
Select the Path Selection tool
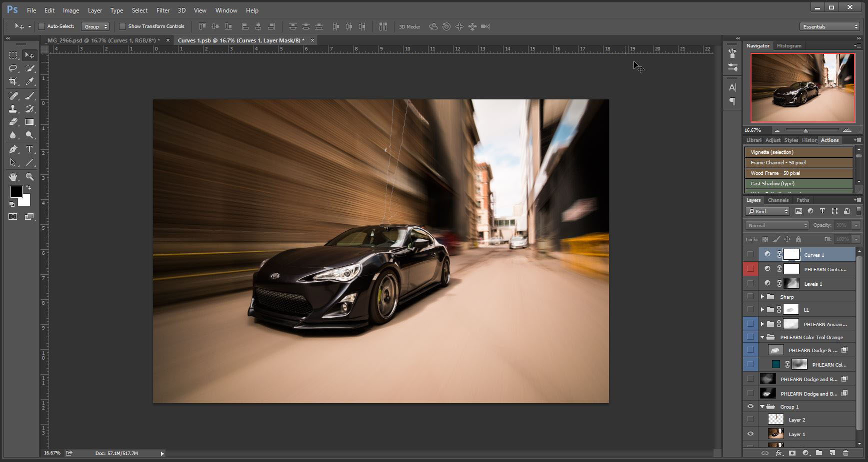[x=13, y=162]
